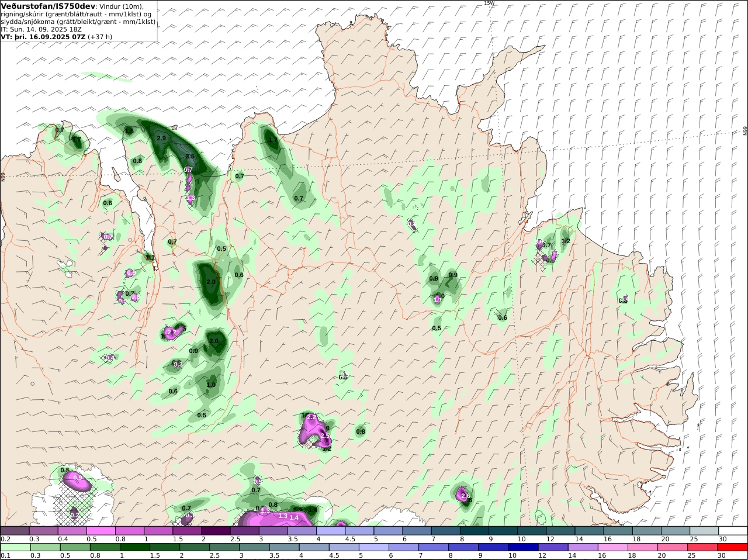The image size is (748, 560).
Task: Click the light lavender 4 snow legend swatch
Action: click(x=331, y=531)
